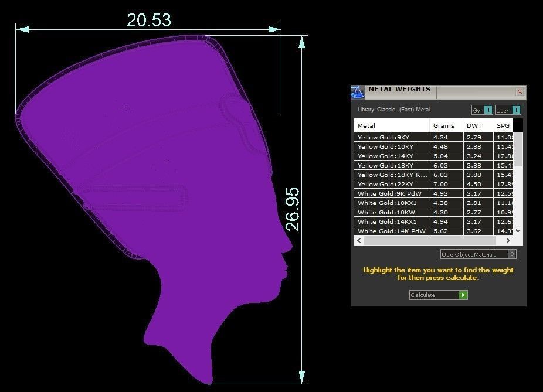
Task: Click the horizontal scrollbar thumb of metals table
Action: [430, 240]
